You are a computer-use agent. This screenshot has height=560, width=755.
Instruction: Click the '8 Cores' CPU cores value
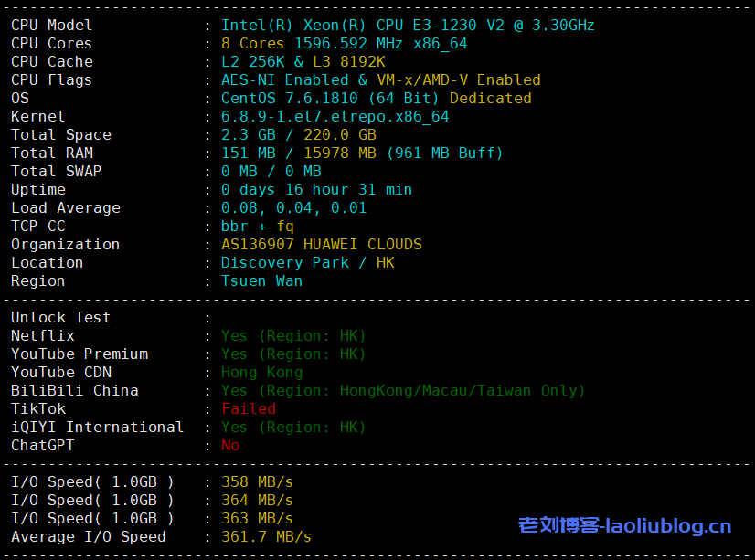tap(252, 44)
